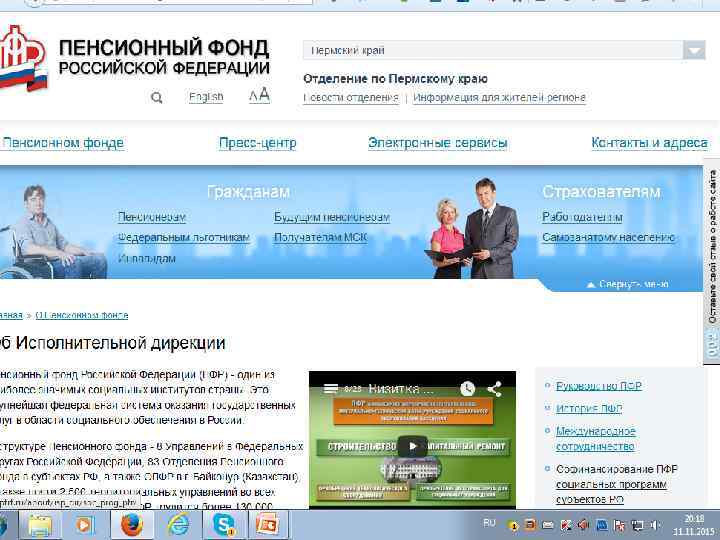The width and height of the screenshot is (720, 540).
Task: Play the Визитка video
Action: pos(412,446)
